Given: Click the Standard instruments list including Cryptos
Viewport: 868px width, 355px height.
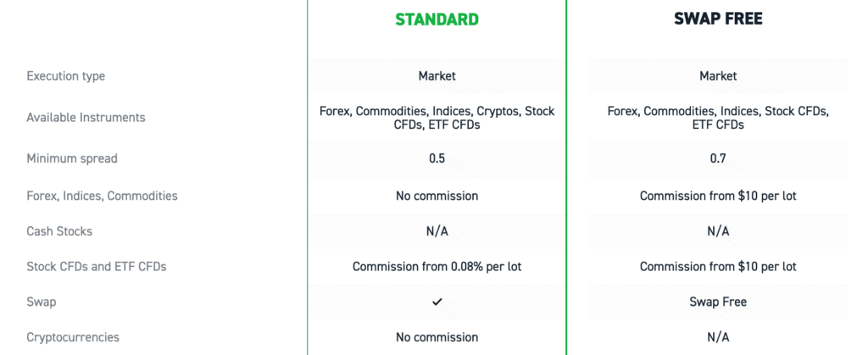Looking at the screenshot, I should pos(437,118).
